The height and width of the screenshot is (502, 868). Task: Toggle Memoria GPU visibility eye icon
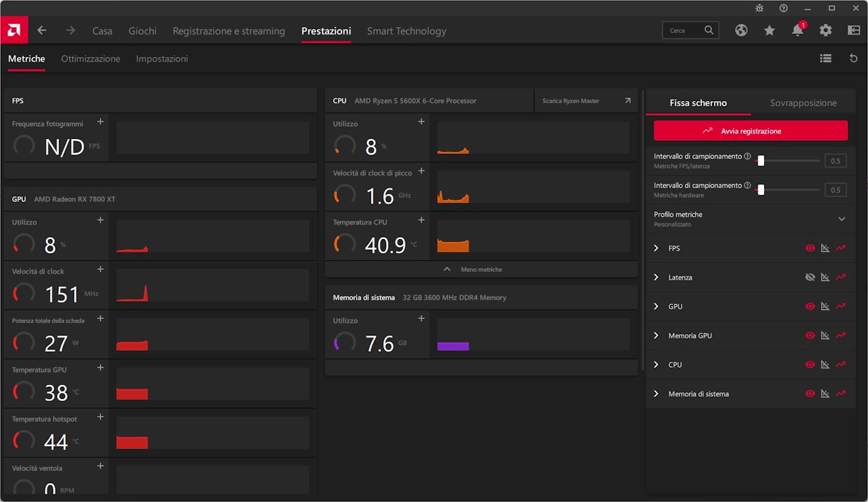[810, 336]
